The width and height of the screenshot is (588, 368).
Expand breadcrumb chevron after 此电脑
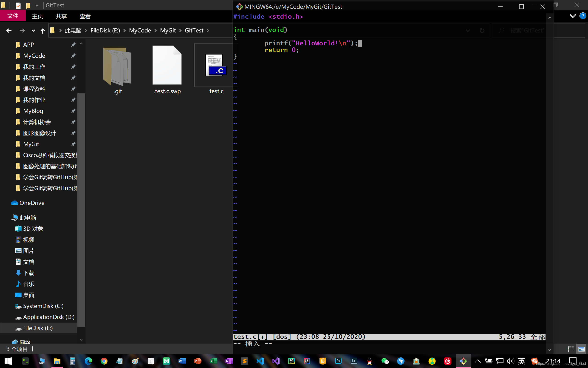pyautogui.click(x=86, y=31)
